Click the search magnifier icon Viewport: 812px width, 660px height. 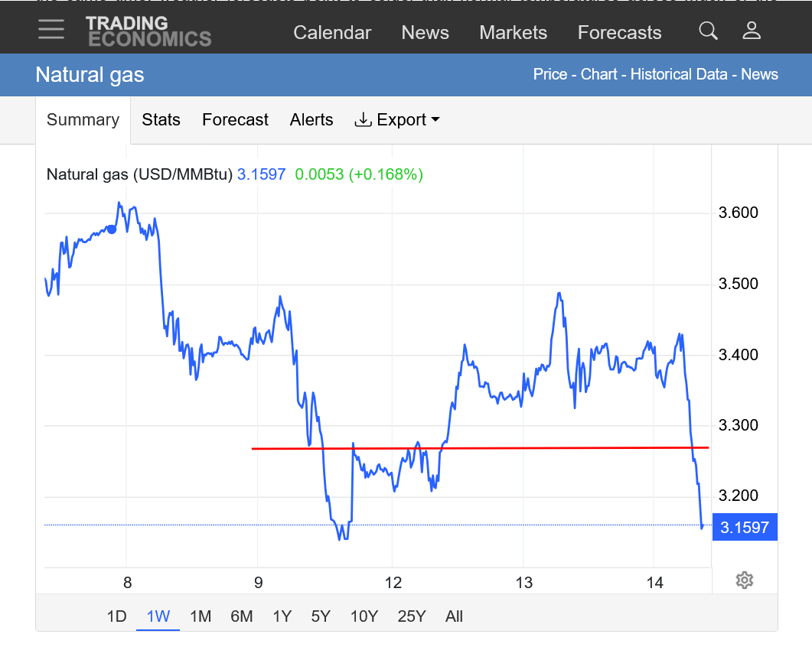click(708, 31)
